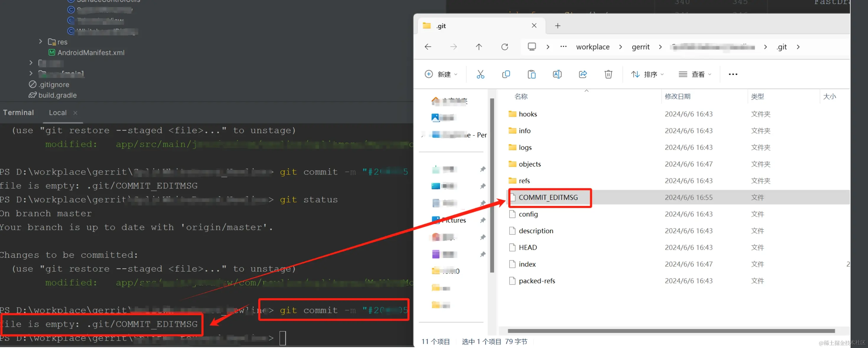Refresh the current folder view
Image resolution: width=868 pixels, height=348 pixels.
504,47
